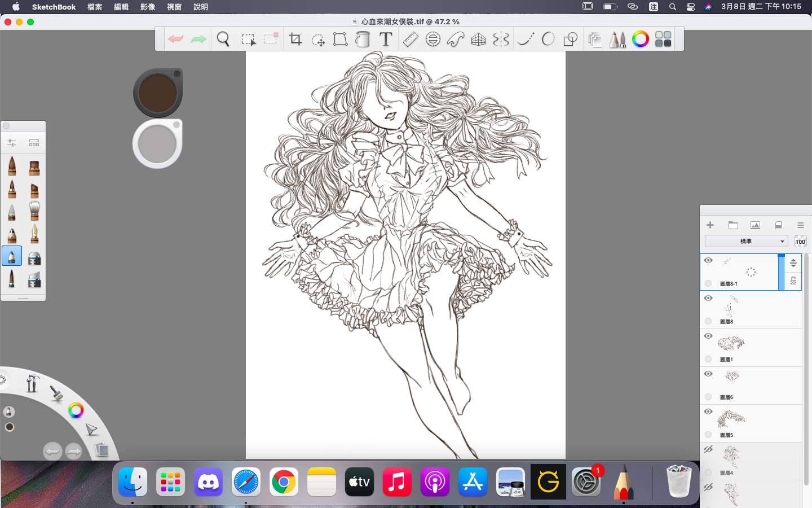Click the Add Image layer icon
This screenshot has width=812, height=508.
755,225
